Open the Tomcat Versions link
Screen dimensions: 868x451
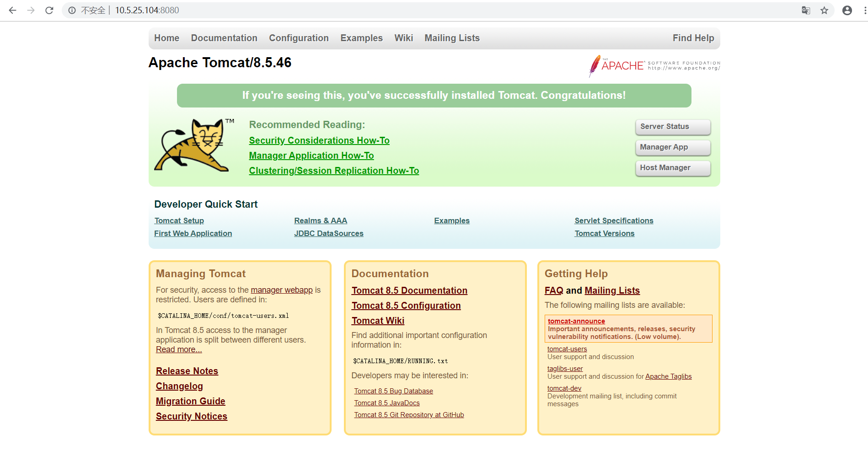[x=605, y=233]
